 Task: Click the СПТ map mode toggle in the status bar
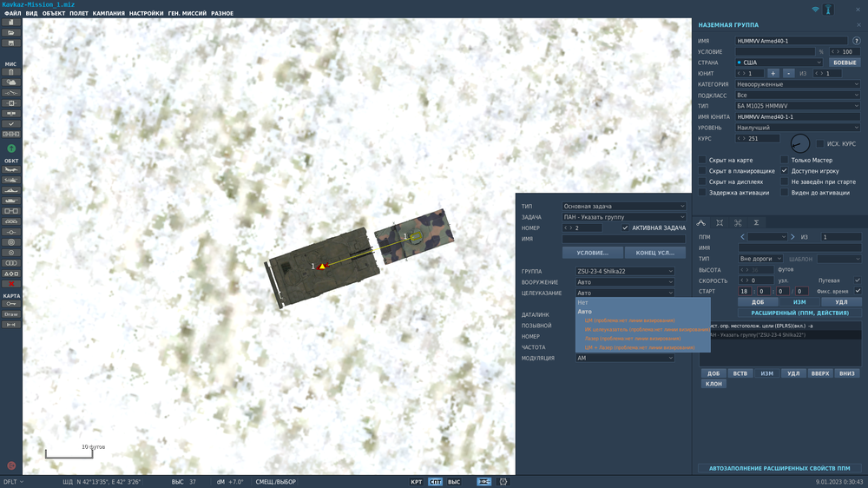435,482
